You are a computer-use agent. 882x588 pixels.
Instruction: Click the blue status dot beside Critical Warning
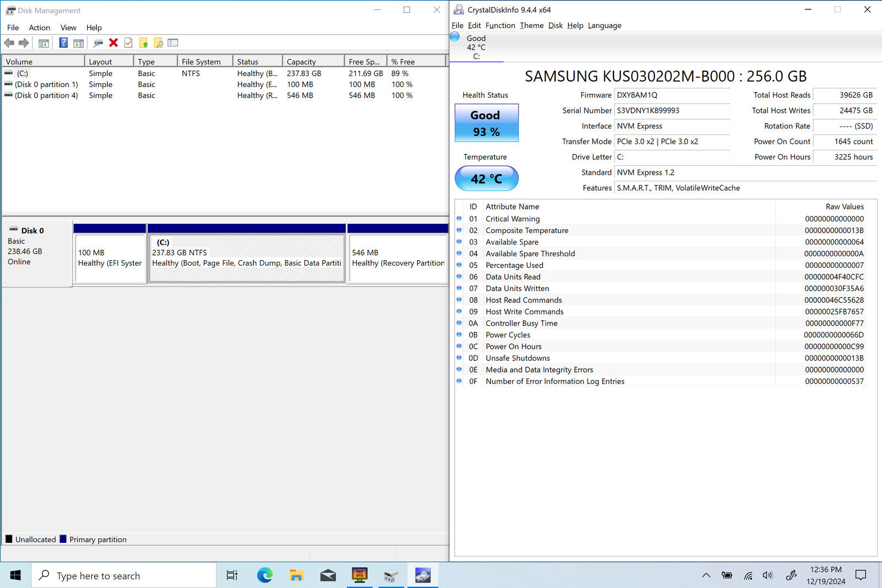tap(459, 219)
